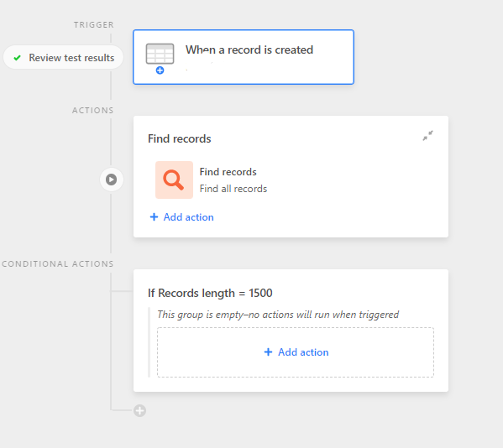Click the empty group notice text
The height and width of the screenshot is (448, 503).
pos(278,315)
